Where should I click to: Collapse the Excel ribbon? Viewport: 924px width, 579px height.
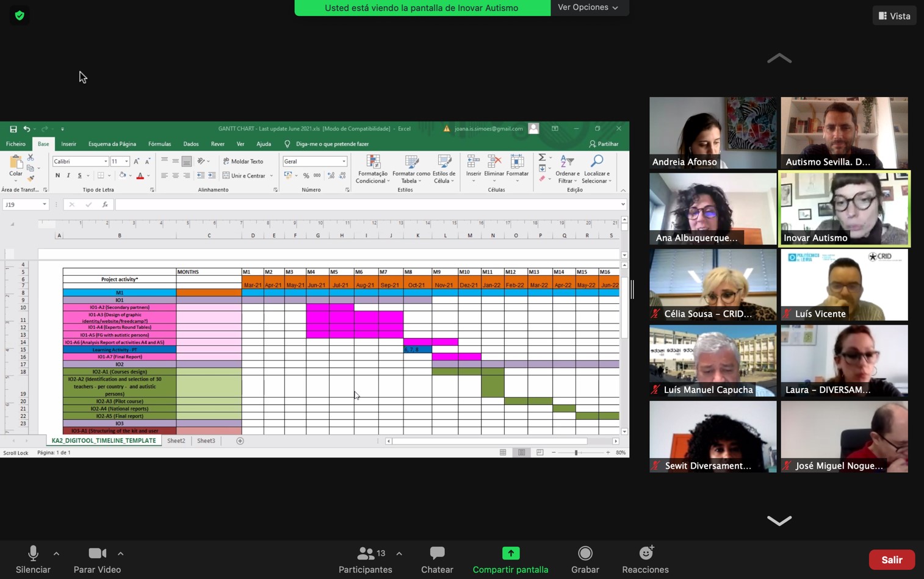pos(623,190)
